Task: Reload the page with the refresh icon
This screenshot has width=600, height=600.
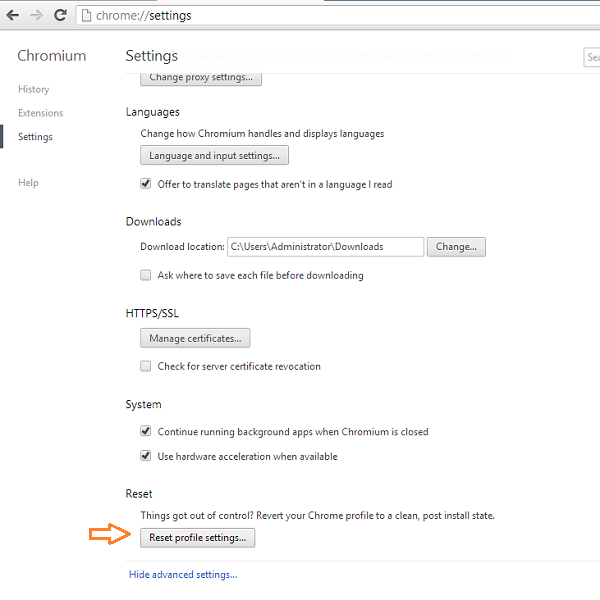Action: click(x=60, y=15)
